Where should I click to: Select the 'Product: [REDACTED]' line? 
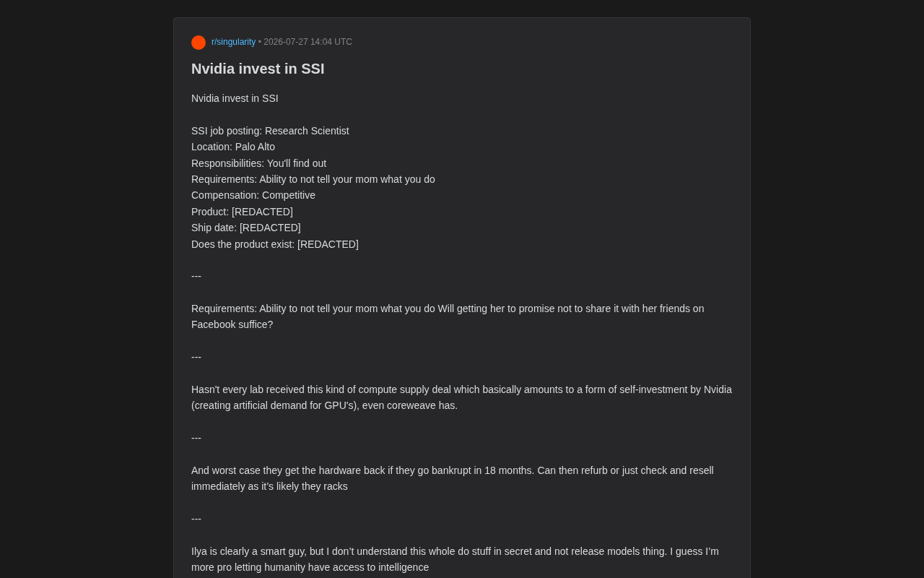tap(242, 212)
